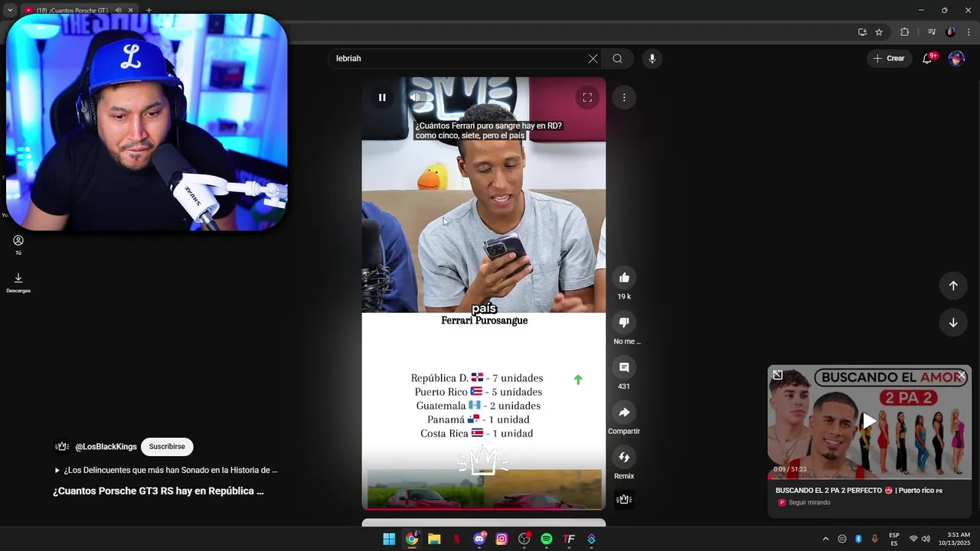
Task: Mute the tab via speaker icon
Action: point(119,10)
